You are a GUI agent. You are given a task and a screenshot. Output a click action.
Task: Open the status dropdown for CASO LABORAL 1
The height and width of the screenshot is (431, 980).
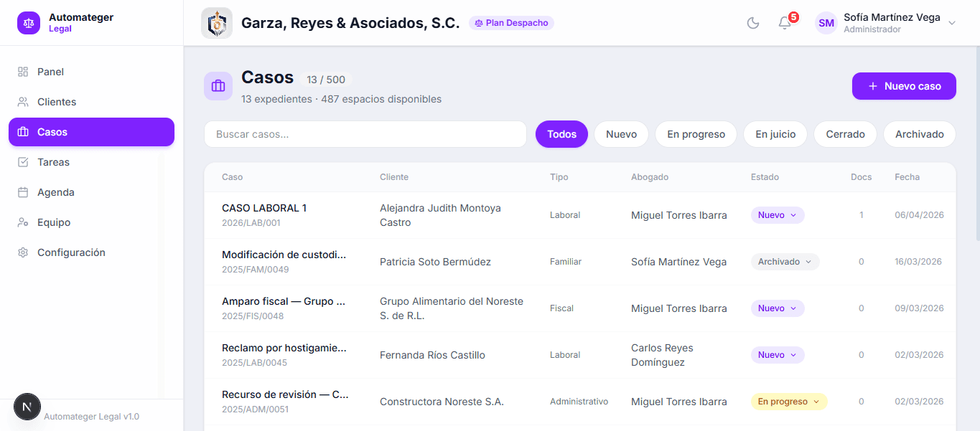click(x=777, y=214)
